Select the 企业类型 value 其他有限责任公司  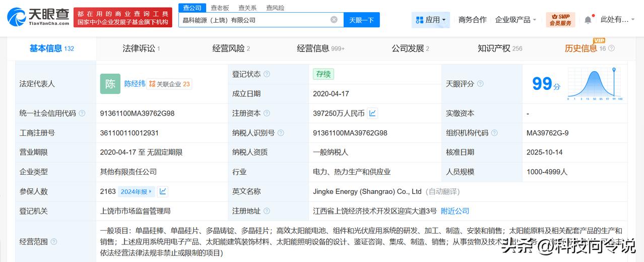coord(128,172)
